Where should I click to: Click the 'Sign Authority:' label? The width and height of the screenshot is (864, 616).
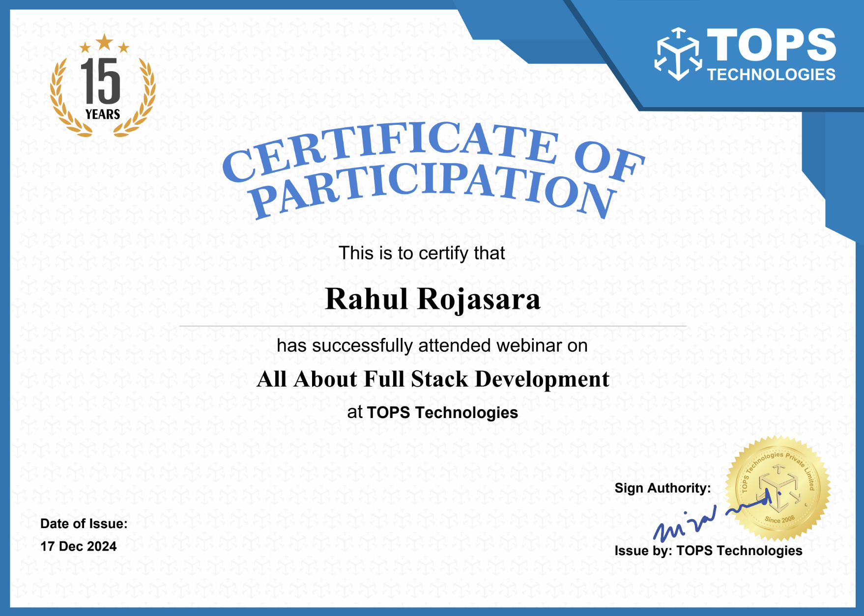(x=662, y=488)
